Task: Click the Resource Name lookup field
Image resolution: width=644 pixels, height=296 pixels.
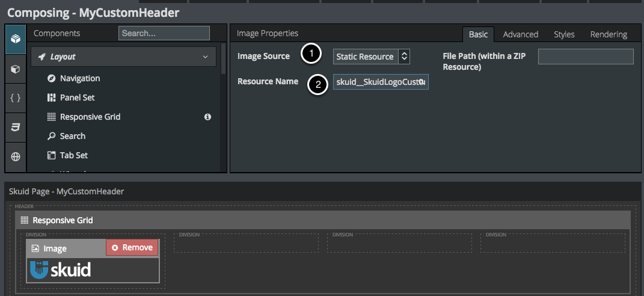Action: [380, 81]
